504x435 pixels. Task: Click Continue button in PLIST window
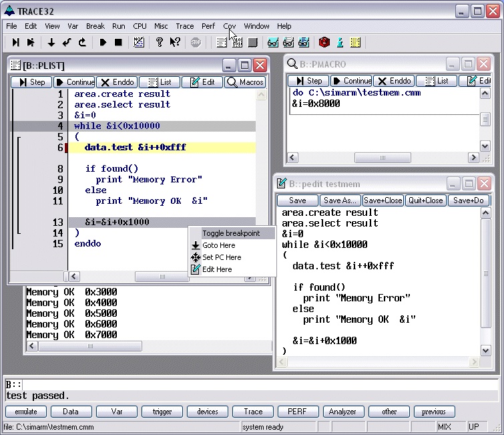click(x=74, y=82)
